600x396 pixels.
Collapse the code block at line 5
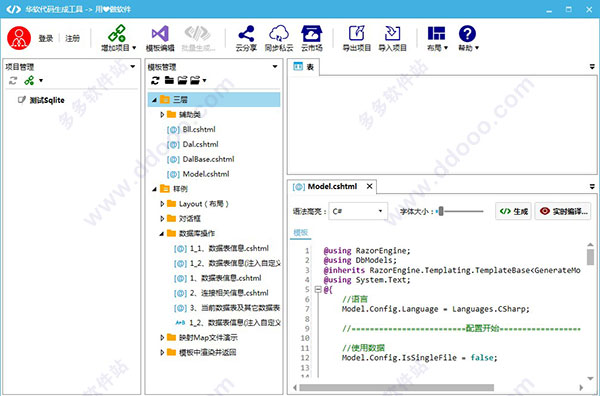318,290
